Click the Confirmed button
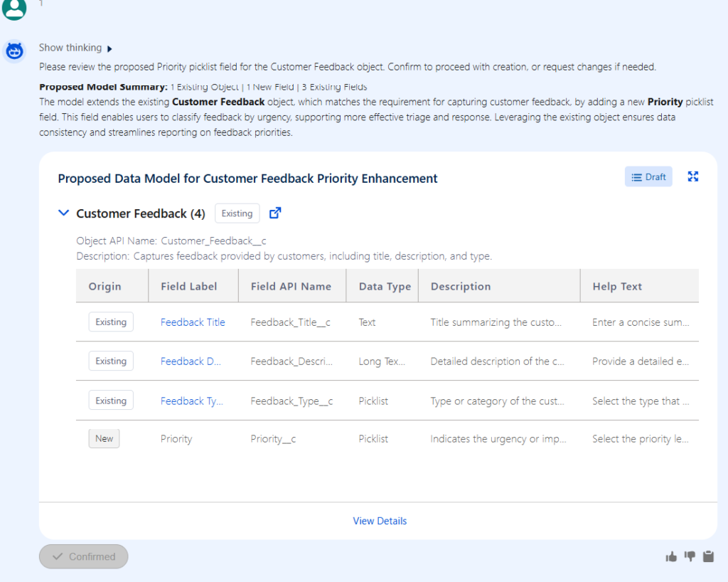Screen dimensions: 728x582 (84, 556)
